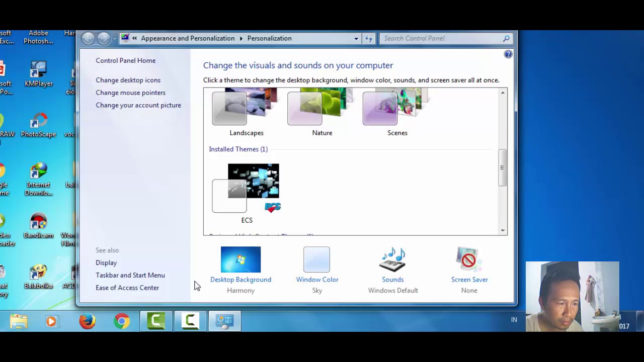Open the Window Color swatch icon

316,259
